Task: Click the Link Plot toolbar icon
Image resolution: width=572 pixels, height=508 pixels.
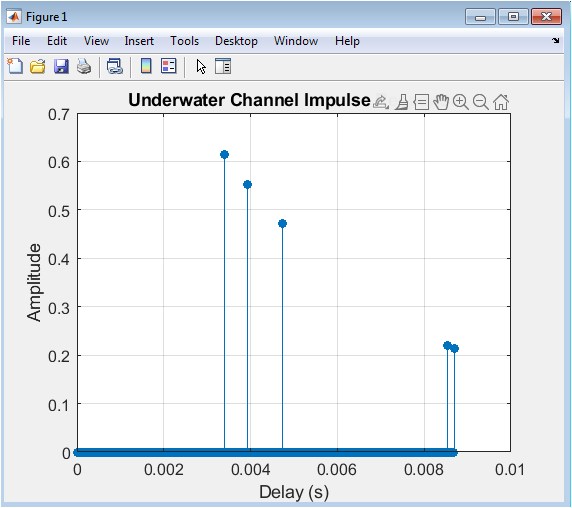Action: 115,66
